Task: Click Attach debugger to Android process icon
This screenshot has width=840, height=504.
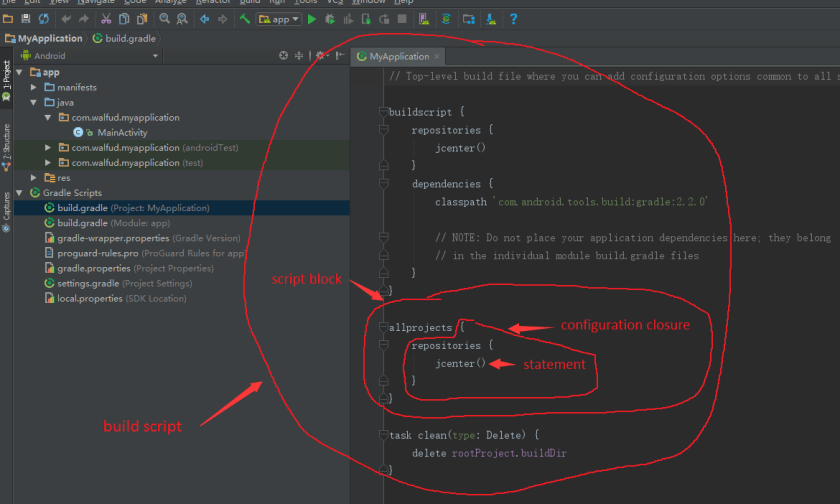Action: [x=366, y=19]
